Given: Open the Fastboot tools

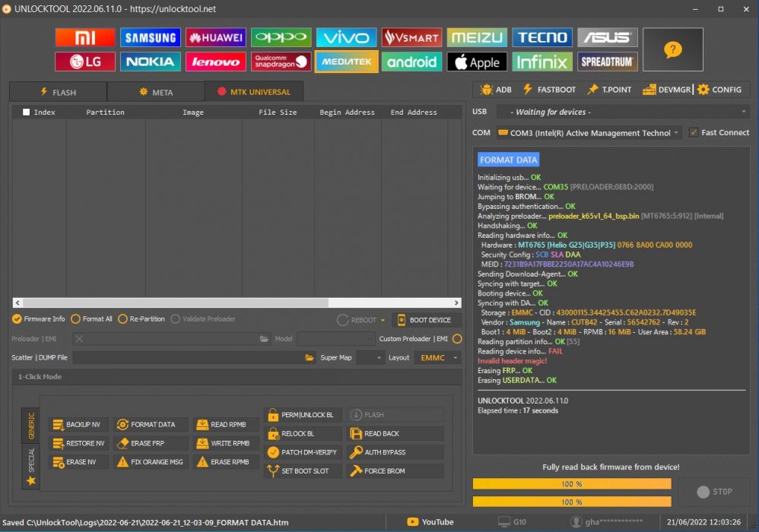Looking at the screenshot, I should (549, 90).
